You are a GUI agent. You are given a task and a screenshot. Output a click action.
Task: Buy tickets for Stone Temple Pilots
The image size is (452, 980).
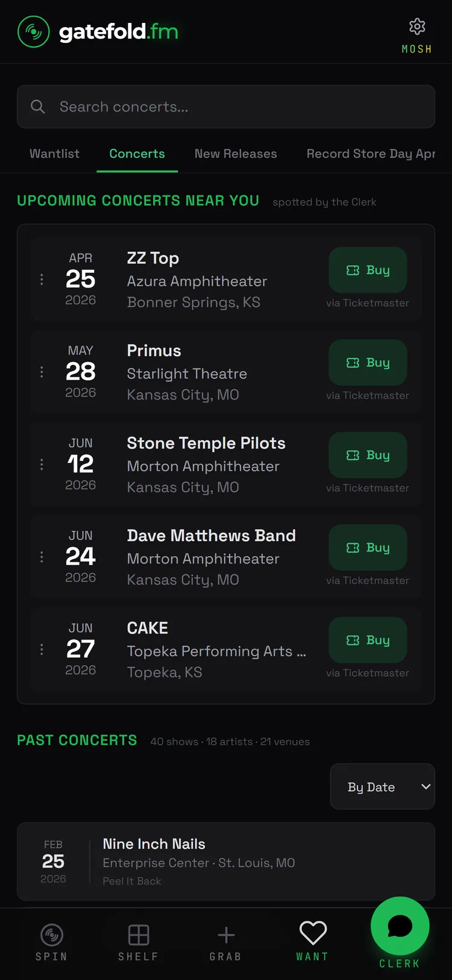pyautogui.click(x=368, y=455)
